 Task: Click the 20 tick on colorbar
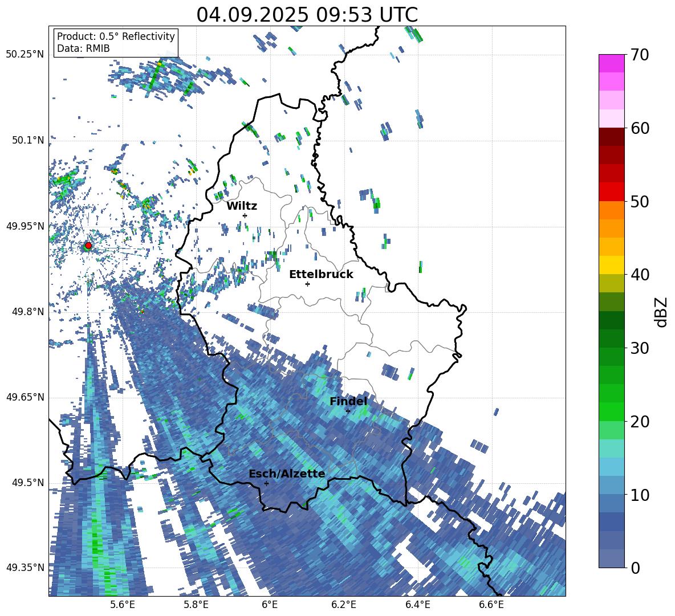[640, 421]
